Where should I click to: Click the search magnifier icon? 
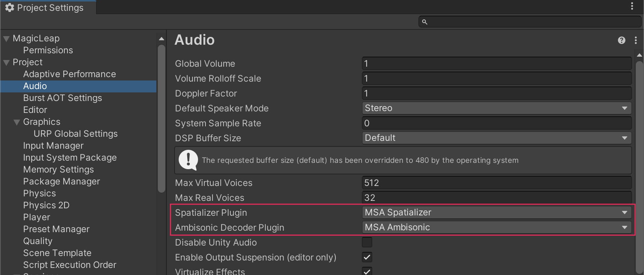425,22
